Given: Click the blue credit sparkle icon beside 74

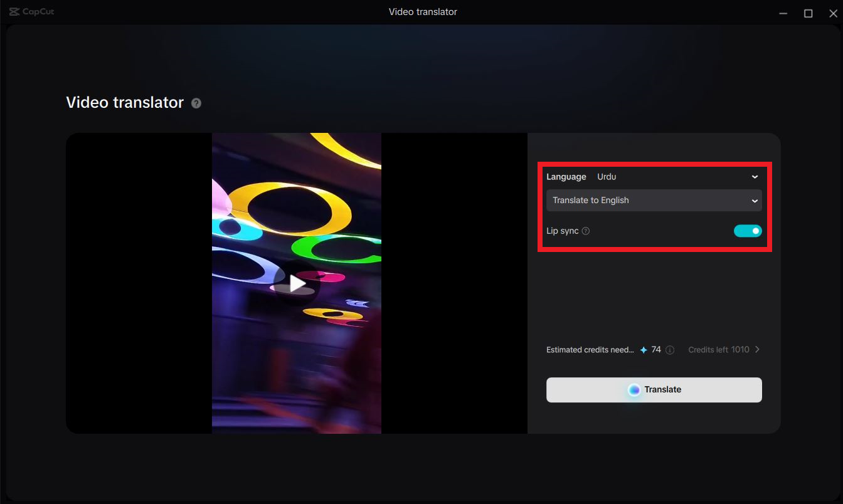Looking at the screenshot, I should click(643, 350).
